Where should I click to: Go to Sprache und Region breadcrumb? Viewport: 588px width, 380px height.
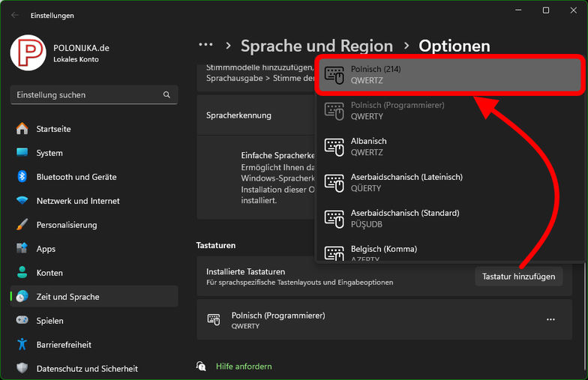click(x=316, y=46)
